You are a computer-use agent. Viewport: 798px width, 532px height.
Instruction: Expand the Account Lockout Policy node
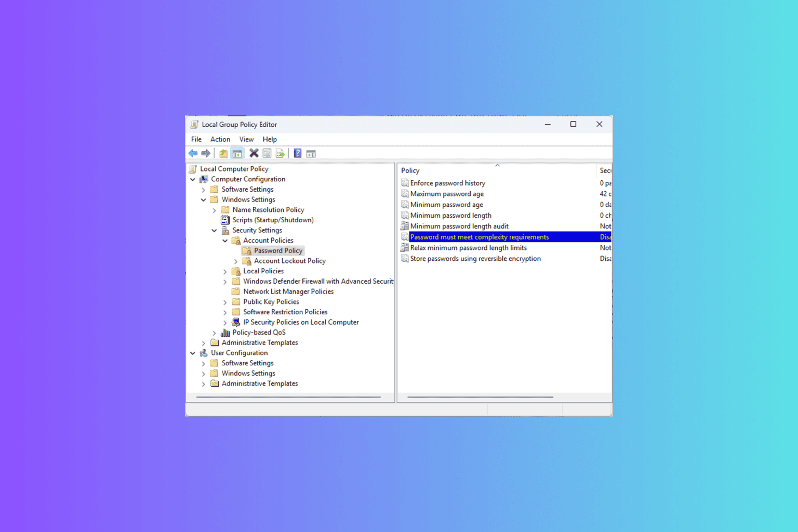coord(236,261)
